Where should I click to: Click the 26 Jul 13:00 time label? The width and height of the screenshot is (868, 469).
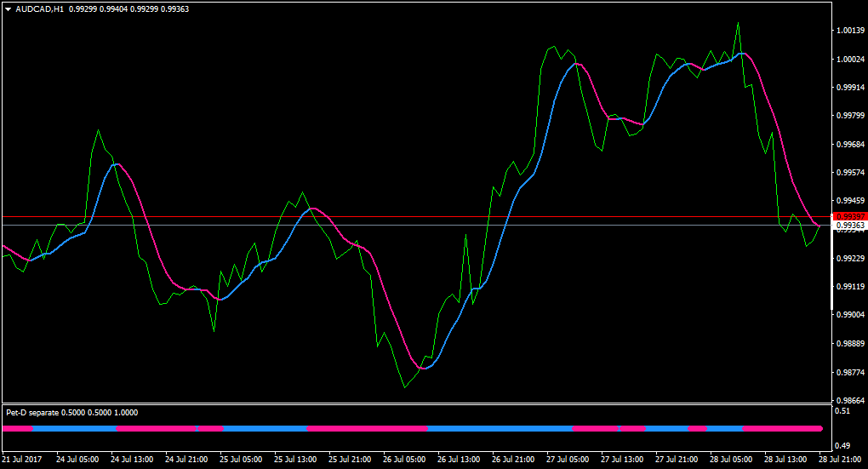[459, 460]
